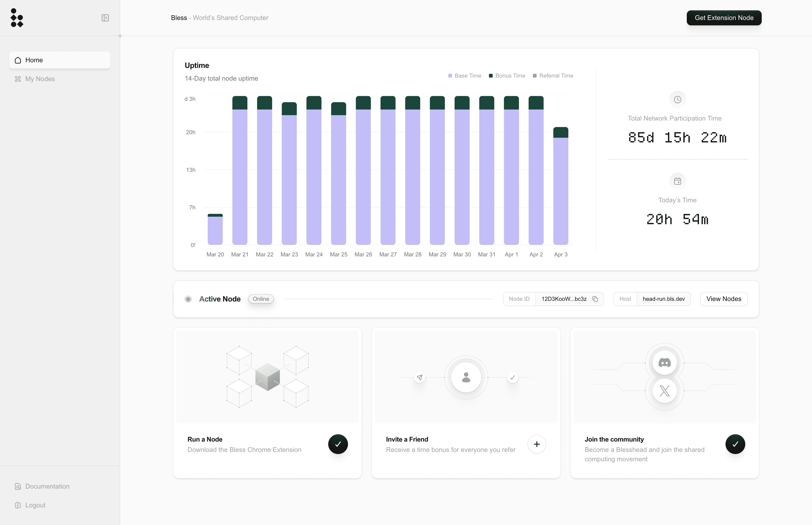Click the X (Twitter) icon

click(x=664, y=391)
